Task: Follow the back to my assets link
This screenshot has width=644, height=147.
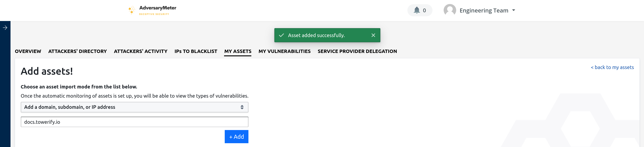Action: 612,67
